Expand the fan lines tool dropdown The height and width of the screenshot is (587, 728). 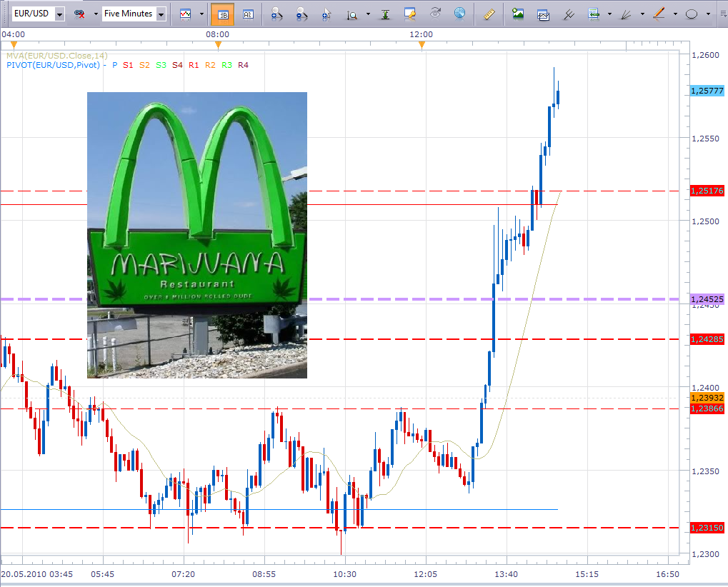[642, 14]
